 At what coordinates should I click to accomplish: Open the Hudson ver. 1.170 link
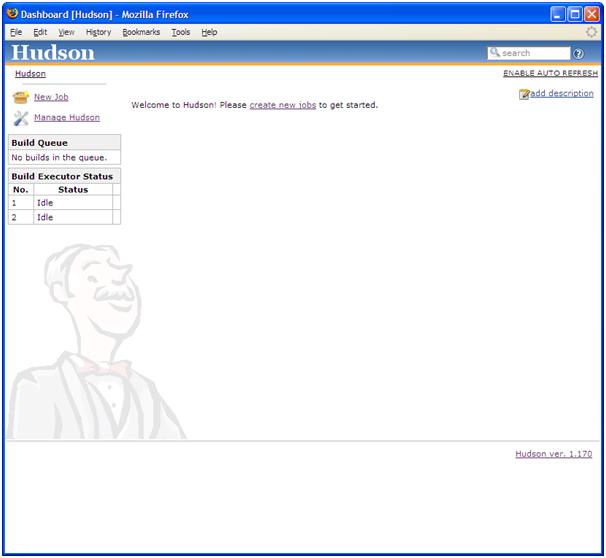pos(553,454)
